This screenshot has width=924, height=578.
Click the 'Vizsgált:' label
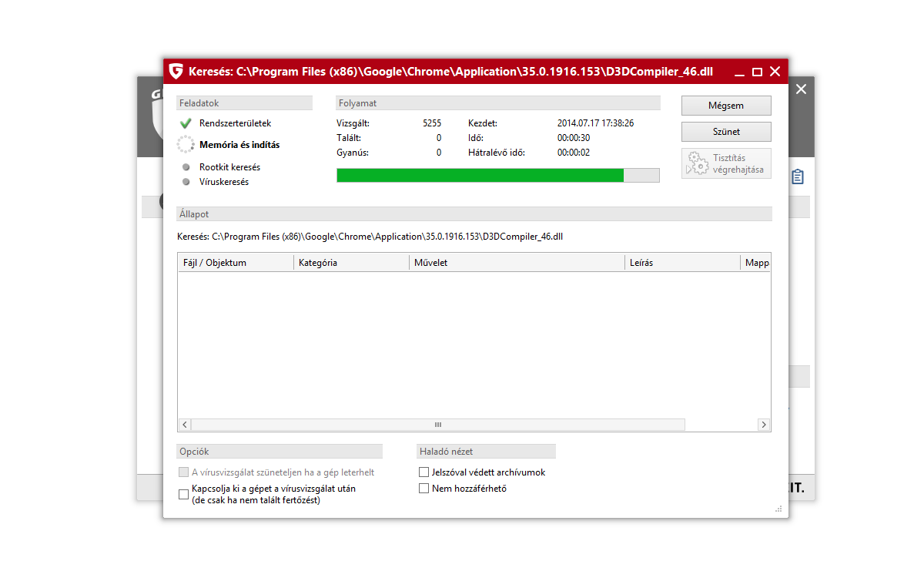(x=353, y=123)
